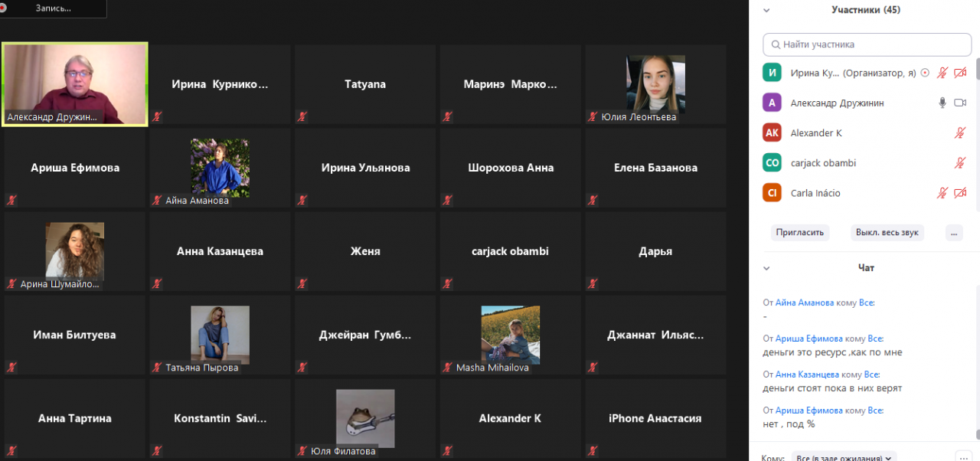Click the Выкл. весь звук button
This screenshot has width=980, height=461.
click(x=887, y=233)
